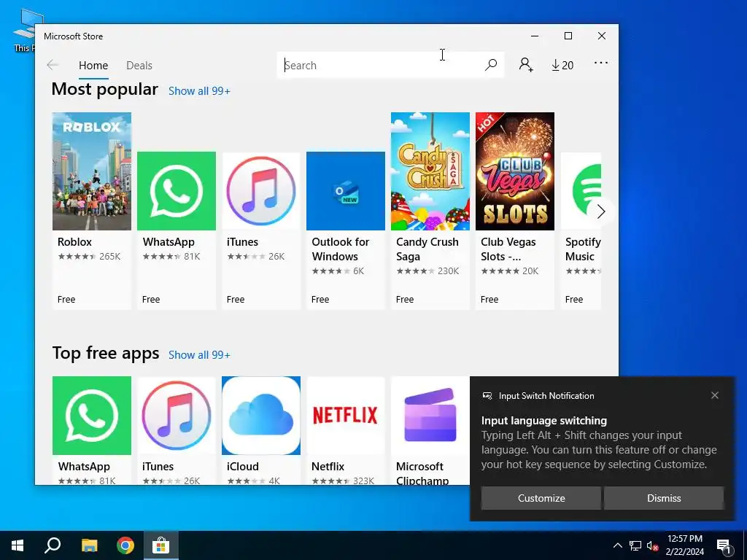Screen dimensions: 747x560
Task: Click the search magnifier icon in Store
Action: click(491, 65)
